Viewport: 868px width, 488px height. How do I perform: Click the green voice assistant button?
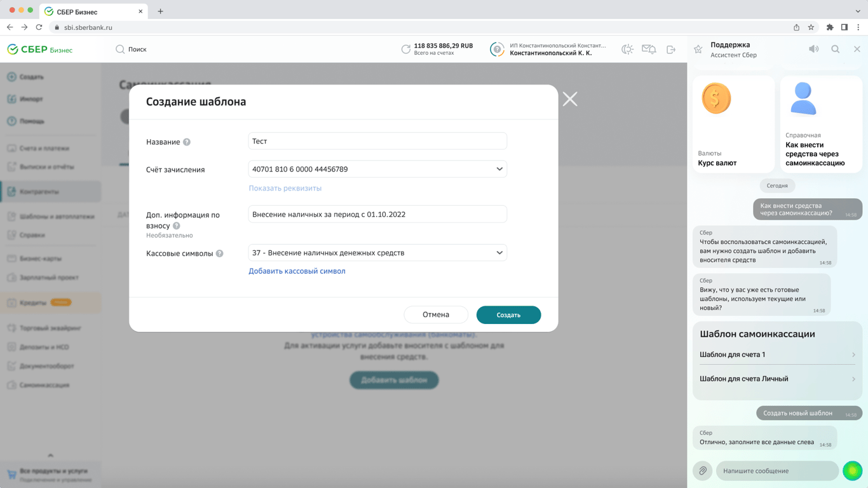(x=852, y=471)
